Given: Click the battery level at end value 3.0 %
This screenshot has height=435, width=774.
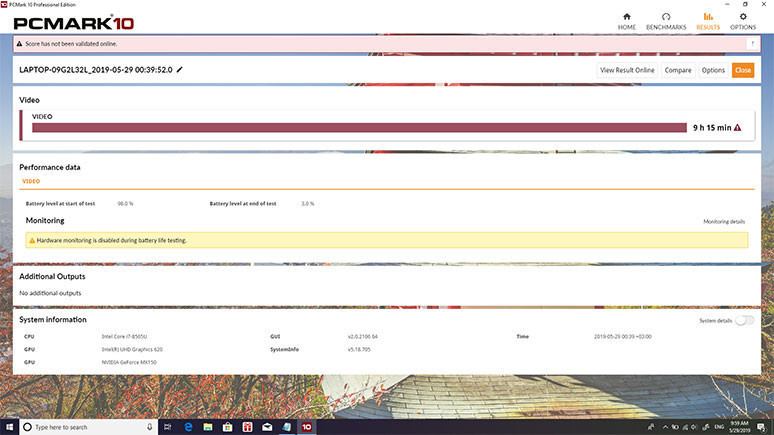Looking at the screenshot, I should point(308,203).
